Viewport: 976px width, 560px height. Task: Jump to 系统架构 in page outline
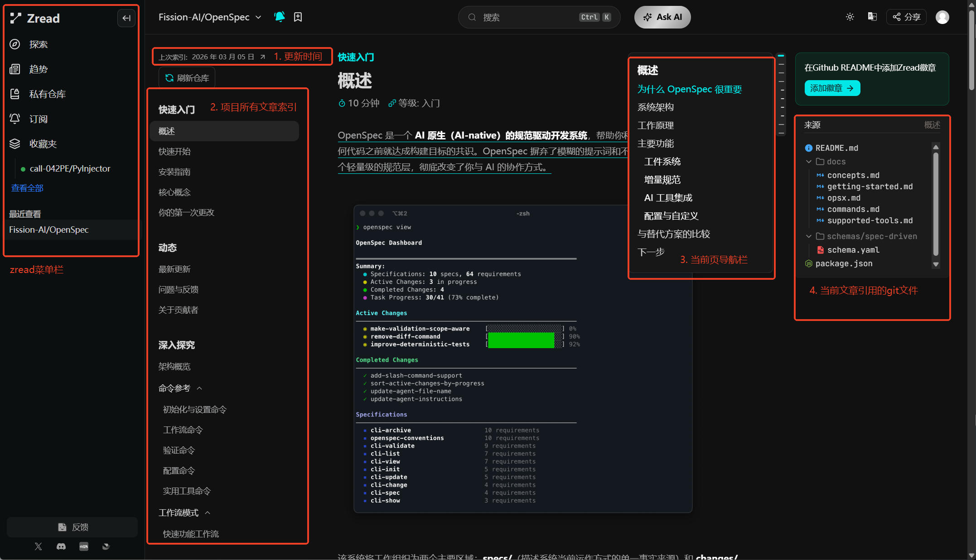click(x=656, y=107)
